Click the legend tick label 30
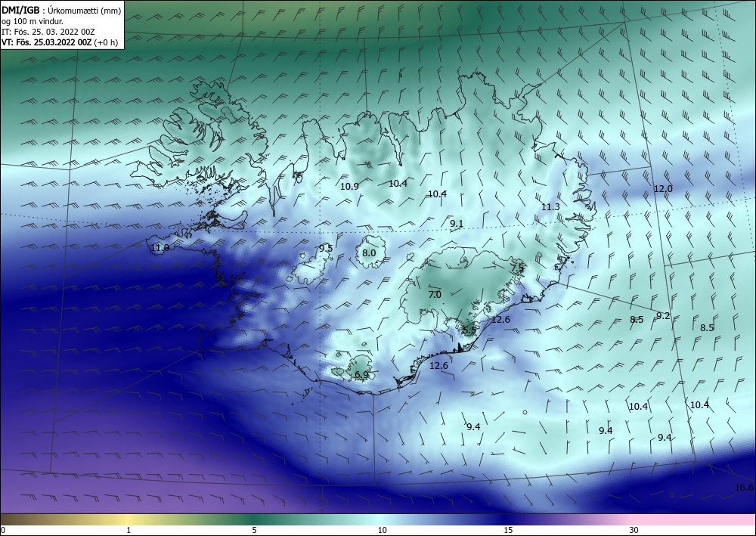This screenshot has height=536, width=756. point(634,530)
